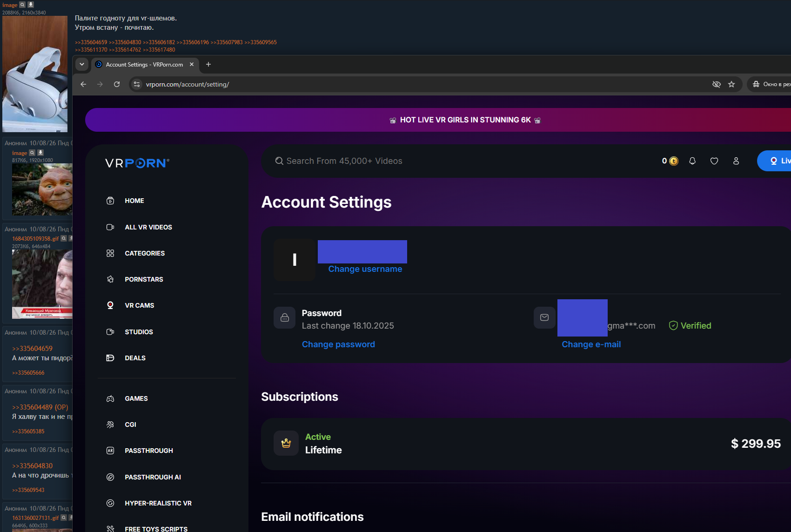Follow reply link >>335605666
791x532 pixels.
tap(28, 373)
